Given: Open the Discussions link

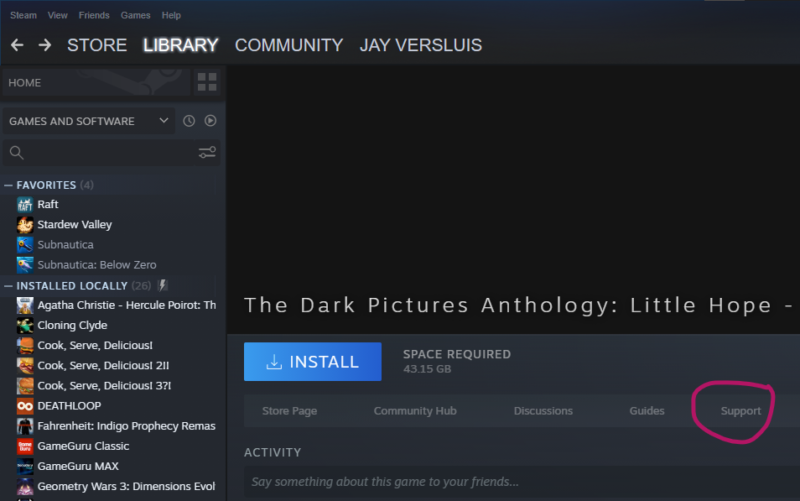Looking at the screenshot, I should click(543, 411).
